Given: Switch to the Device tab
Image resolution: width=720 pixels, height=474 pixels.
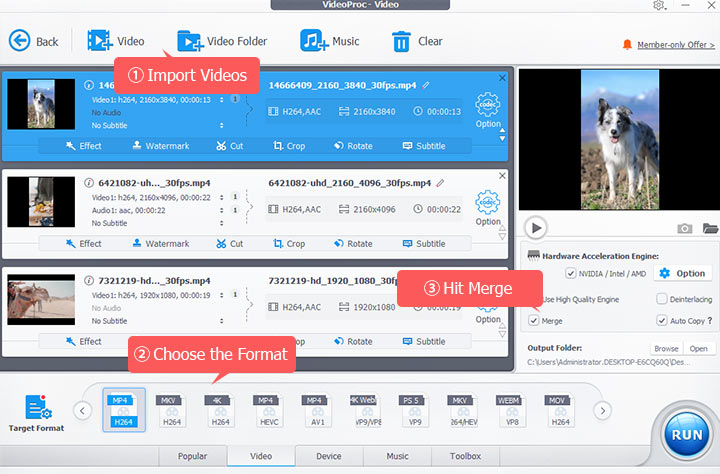Looking at the screenshot, I should tap(329, 456).
